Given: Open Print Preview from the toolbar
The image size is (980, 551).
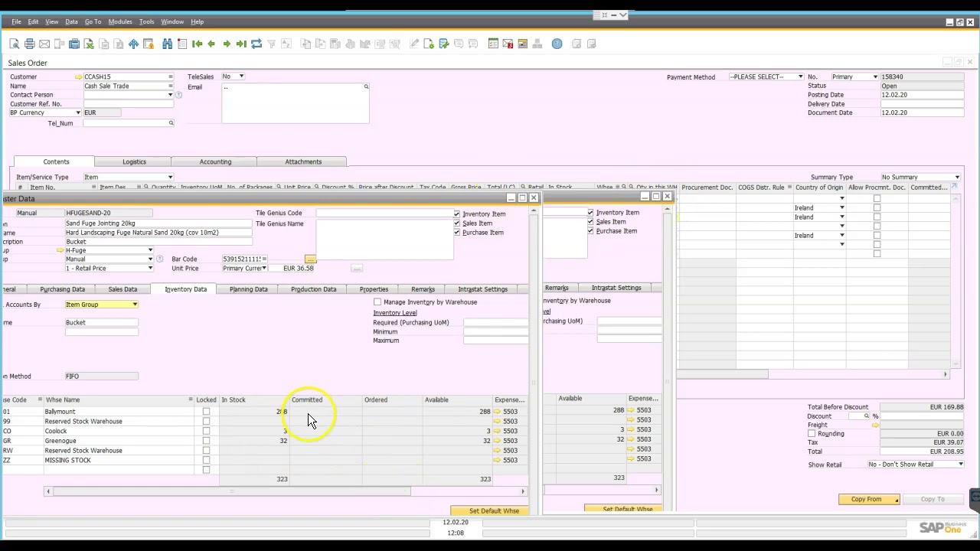Looking at the screenshot, I should click(x=15, y=44).
